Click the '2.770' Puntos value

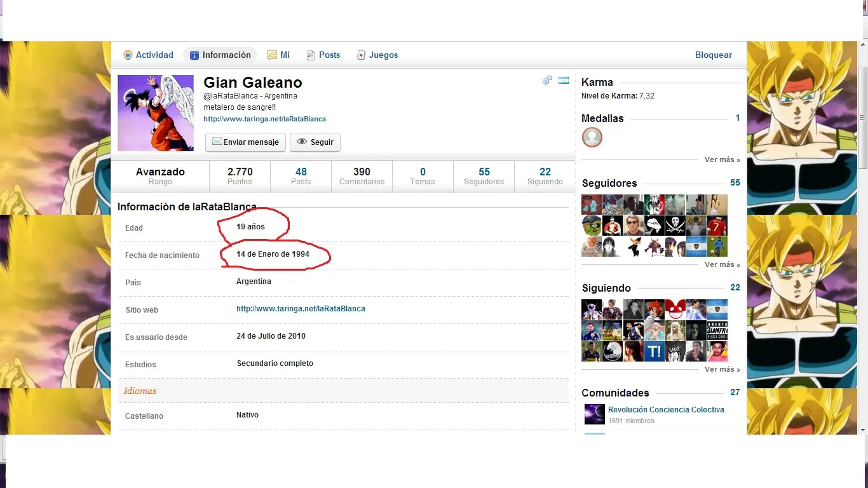[240, 172]
